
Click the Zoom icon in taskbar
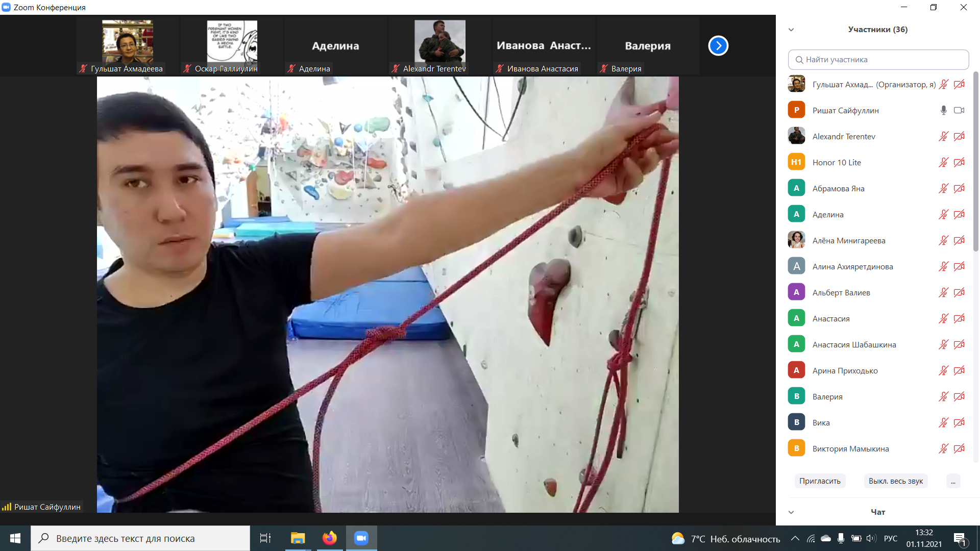[x=361, y=538]
